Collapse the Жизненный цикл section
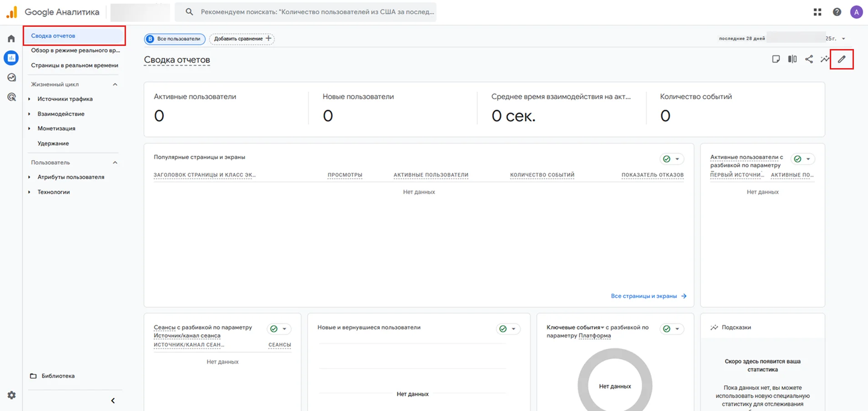Image resolution: width=868 pixels, height=411 pixels. click(x=115, y=84)
